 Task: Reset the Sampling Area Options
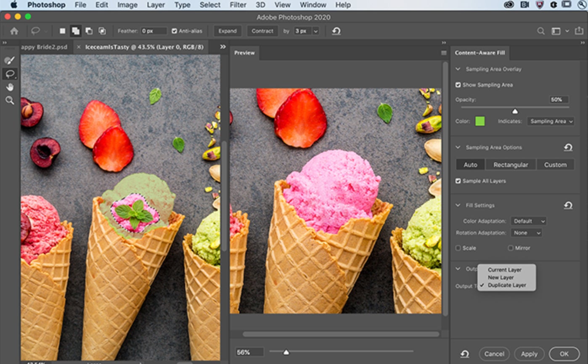(568, 148)
